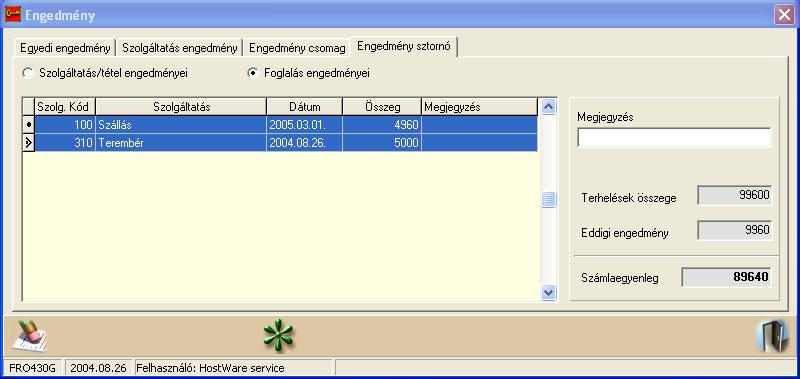This screenshot has width=800, height=379.
Task: Click the row selector of Szállás row
Action: [x=29, y=125]
